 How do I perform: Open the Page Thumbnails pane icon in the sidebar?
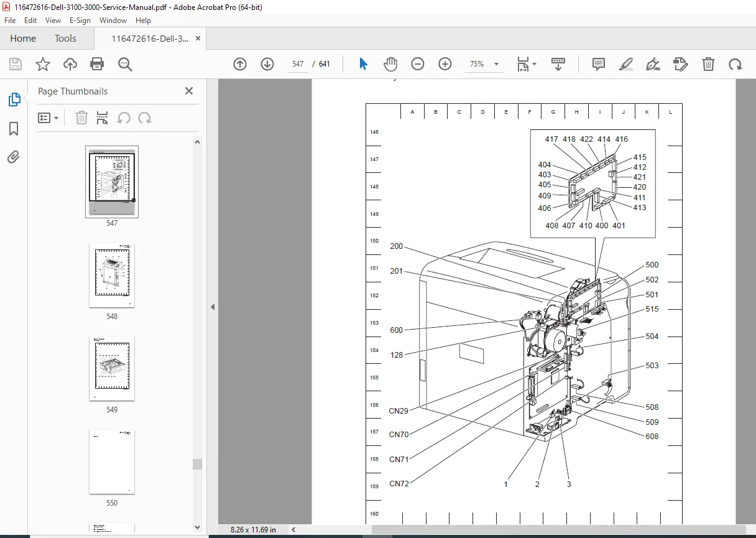pyautogui.click(x=14, y=100)
